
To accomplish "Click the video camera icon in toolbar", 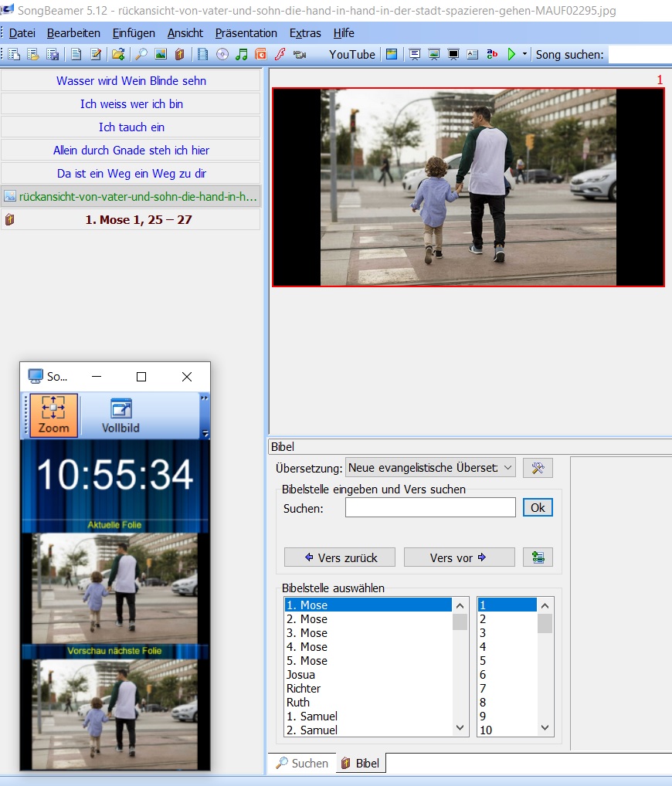I will pyautogui.click(x=300, y=54).
